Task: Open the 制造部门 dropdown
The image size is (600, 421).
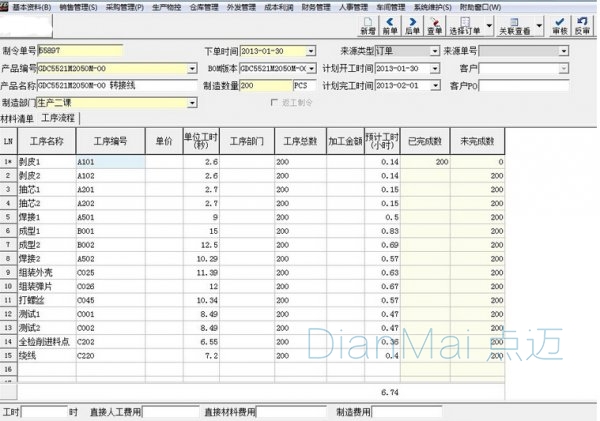Action: (x=192, y=103)
